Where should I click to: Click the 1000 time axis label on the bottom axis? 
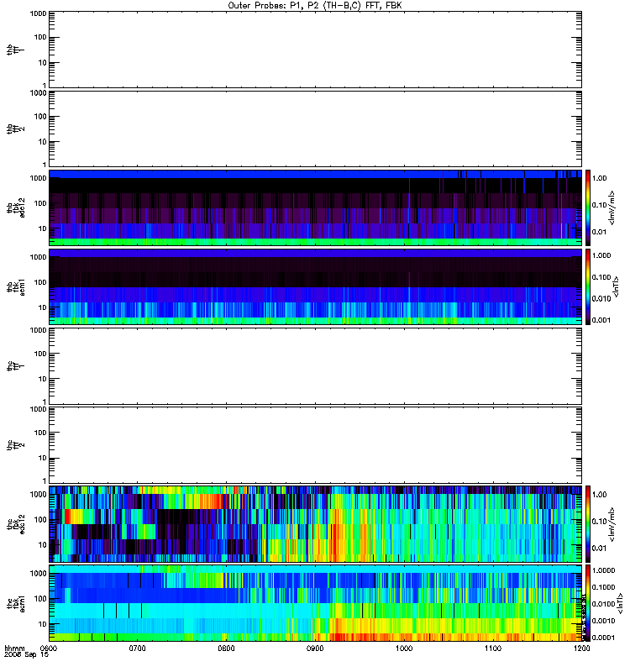(x=404, y=648)
